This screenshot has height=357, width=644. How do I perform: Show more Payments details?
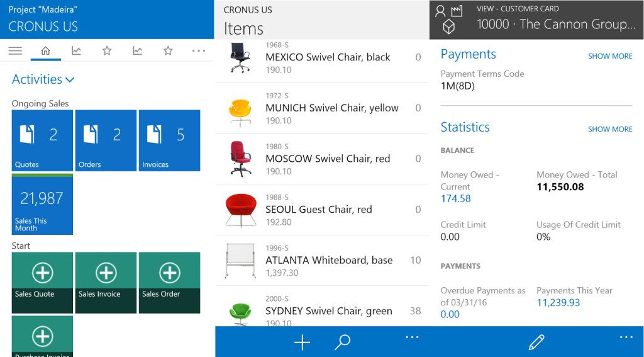[x=610, y=56]
